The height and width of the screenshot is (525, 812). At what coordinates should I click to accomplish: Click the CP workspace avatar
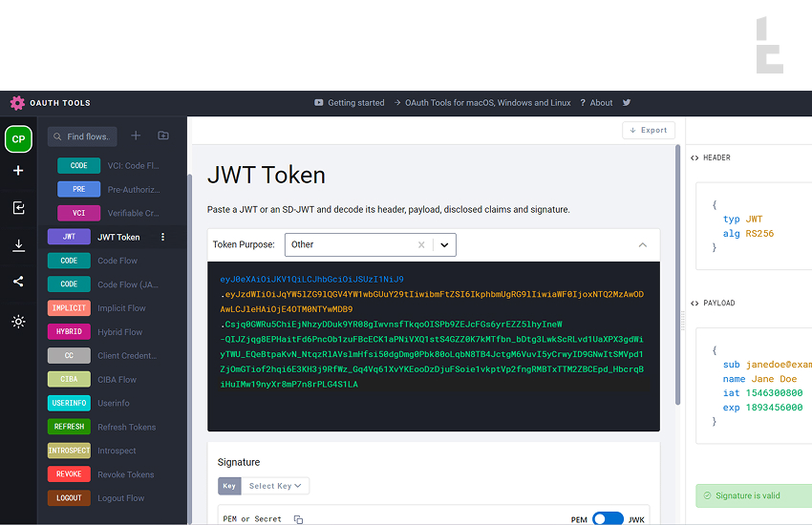18,139
